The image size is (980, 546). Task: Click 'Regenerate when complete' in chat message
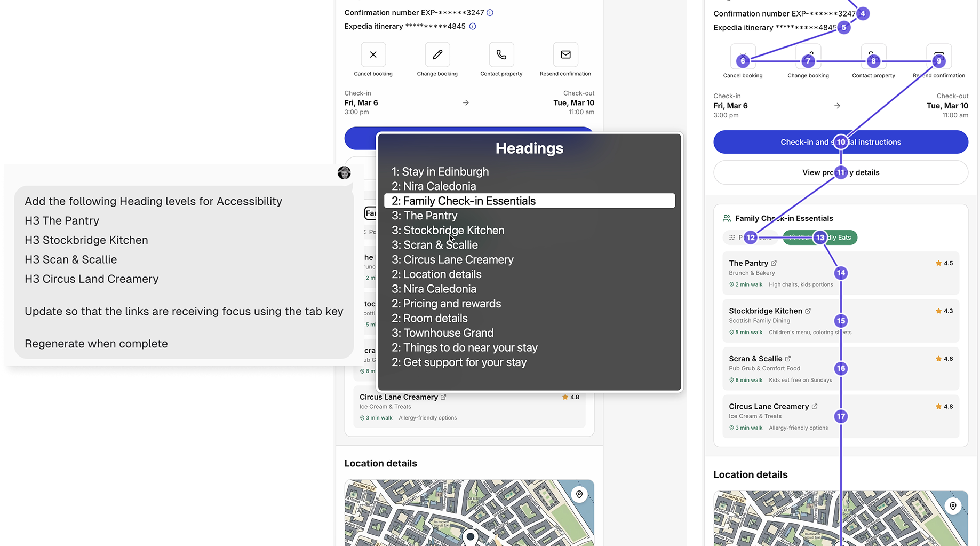(96, 344)
